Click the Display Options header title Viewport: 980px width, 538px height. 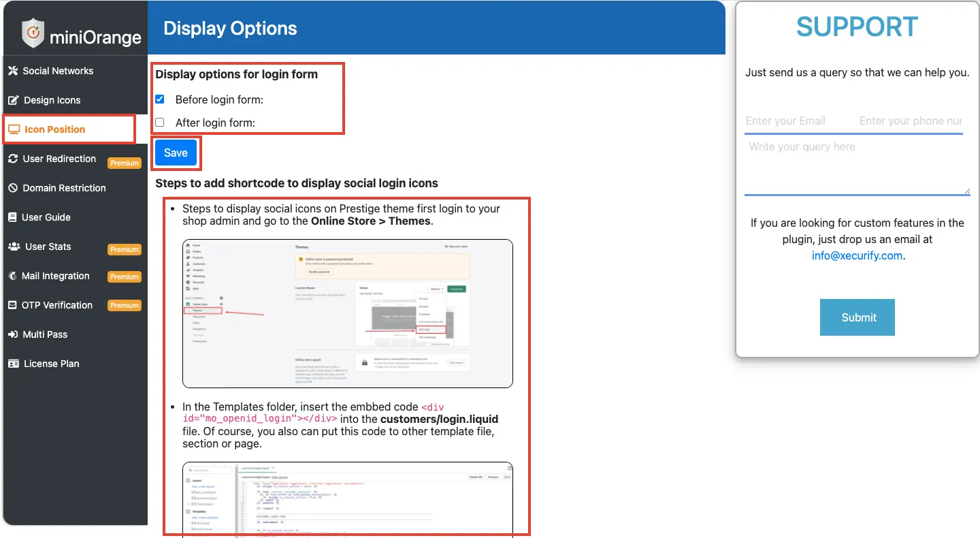pos(230,29)
